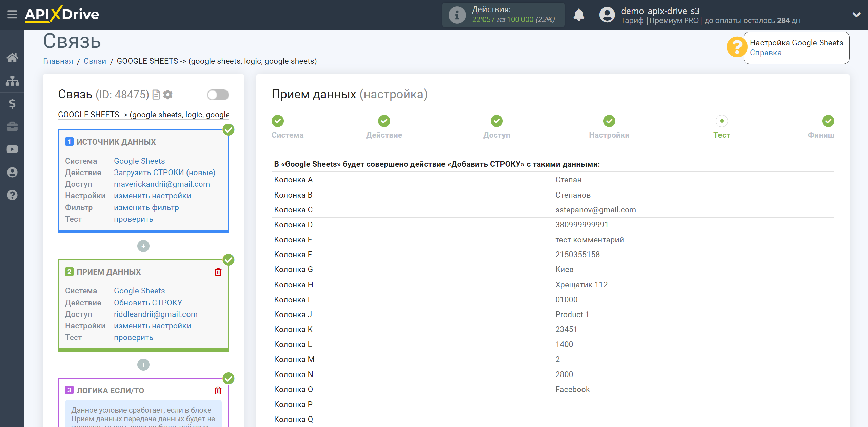Image resolution: width=868 pixels, height=427 pixels.
Task: Click the user avatar icon
Action: coord(607,15)
